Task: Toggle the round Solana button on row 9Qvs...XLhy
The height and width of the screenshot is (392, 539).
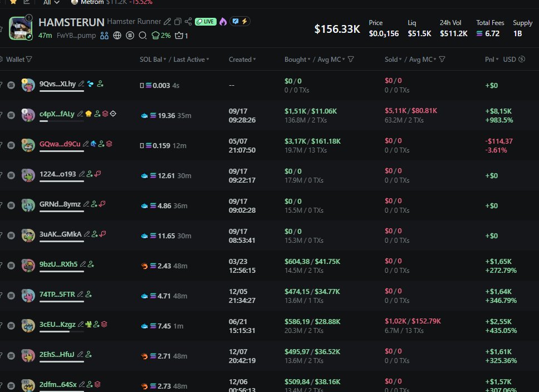Action: [x=11, y=85]
